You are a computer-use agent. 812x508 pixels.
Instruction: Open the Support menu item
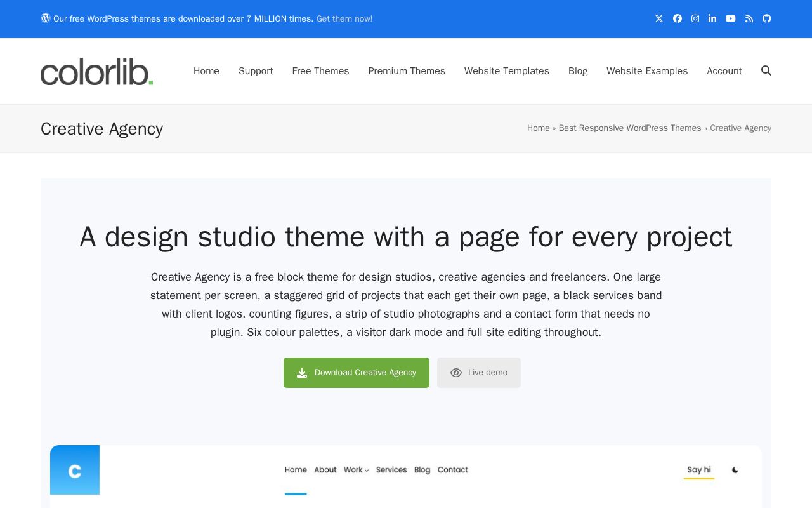[256, 71]
